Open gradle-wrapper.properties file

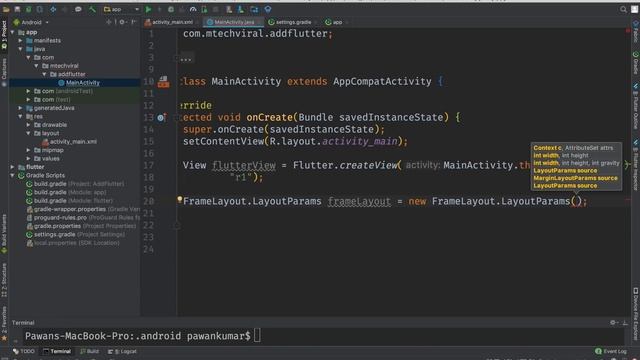[83, 209]
